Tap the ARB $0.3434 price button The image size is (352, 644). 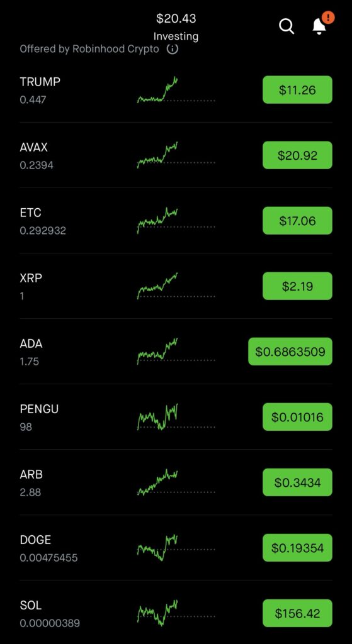click(x=297, y=482)
